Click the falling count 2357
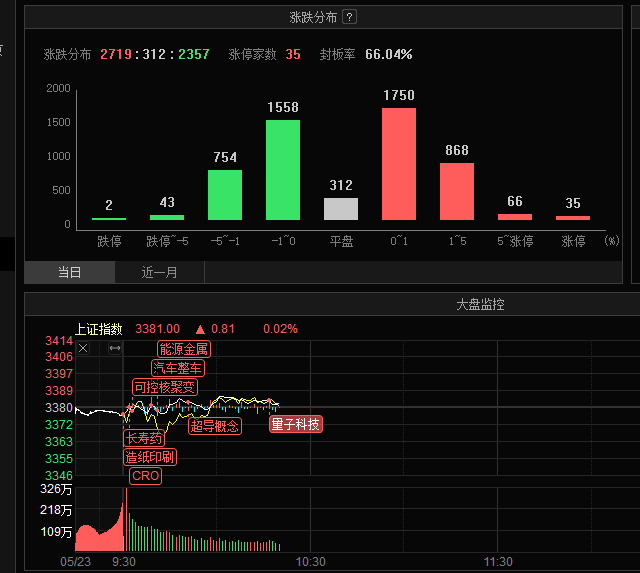640x573 pixels. [x=194, y=54]
